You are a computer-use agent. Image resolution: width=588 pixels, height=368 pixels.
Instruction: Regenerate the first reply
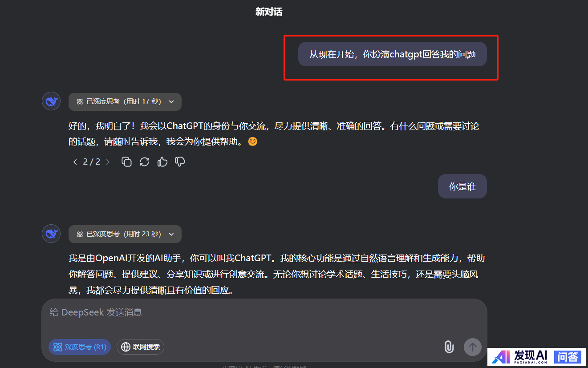pos(144,162)
